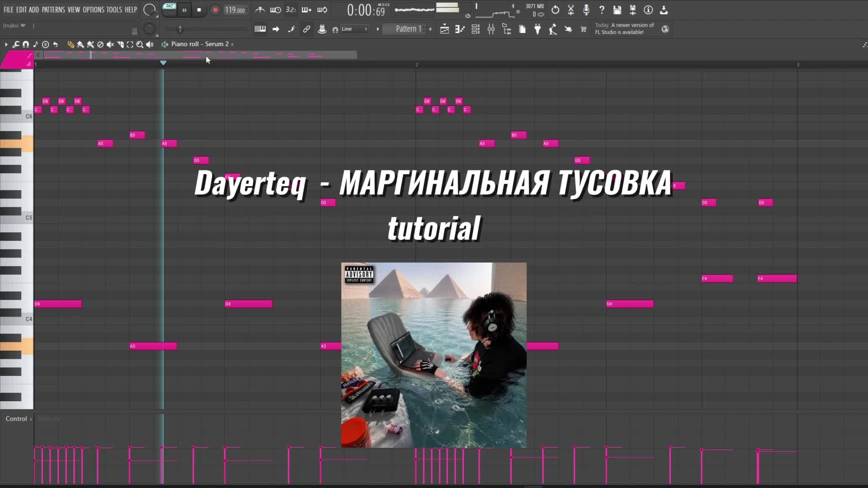Open the note grouping circle menu
The image size is (868, 488).
click(45, 44)
